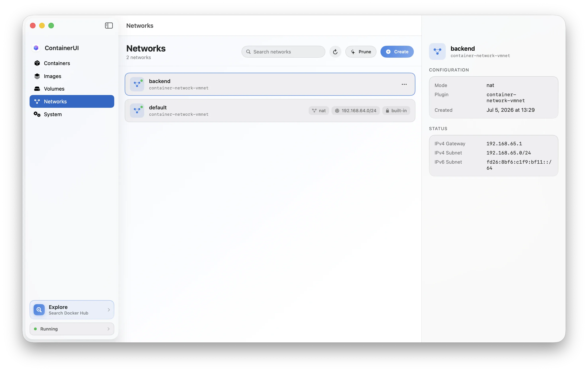Click the default row network icon
This screenshot has width=588, height=372.
point(137,111)
